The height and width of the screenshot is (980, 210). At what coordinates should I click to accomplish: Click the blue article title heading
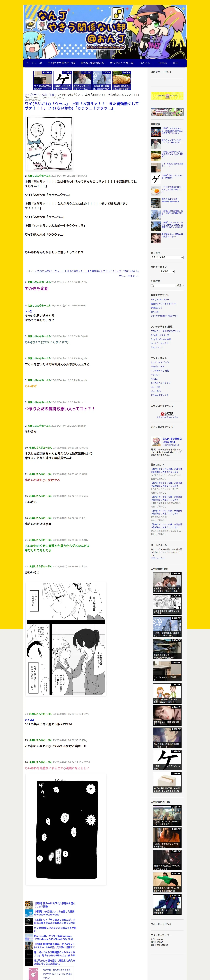point(82,106)
